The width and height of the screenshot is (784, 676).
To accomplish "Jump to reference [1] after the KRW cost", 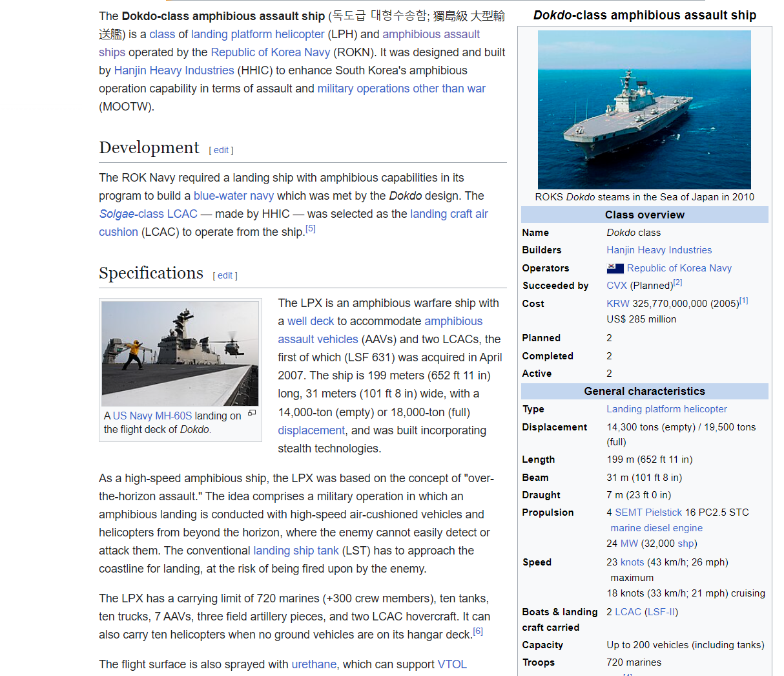I will tap(744, 301).
